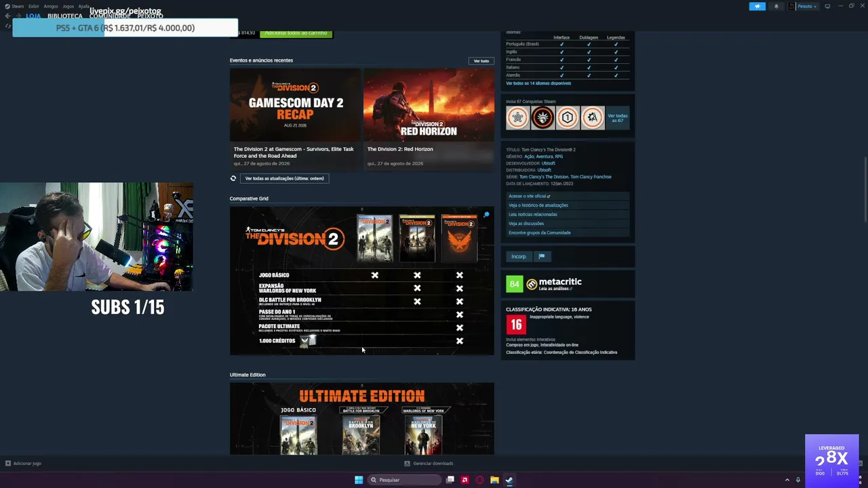Click the green add all to cart button
This screenshot has width=868, height=488.
pos(296,33)
